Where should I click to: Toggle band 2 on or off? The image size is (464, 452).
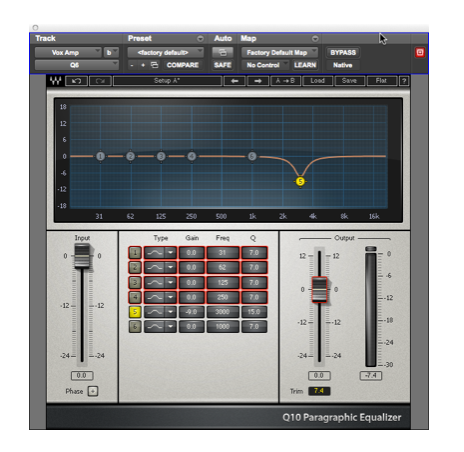pos(135,267)
